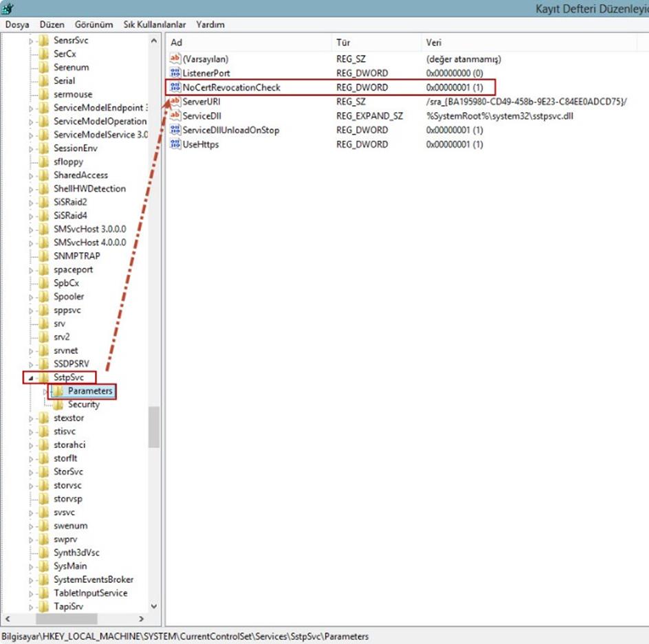
Task: Click the tree horizontal scrollbar thumb
Action: click(x=67, y=619)
